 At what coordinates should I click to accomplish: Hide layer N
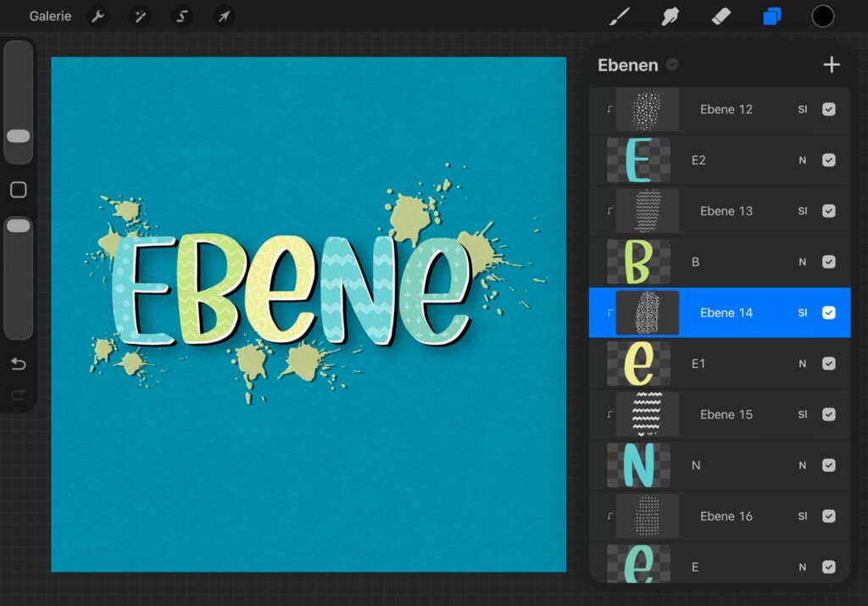829,465
